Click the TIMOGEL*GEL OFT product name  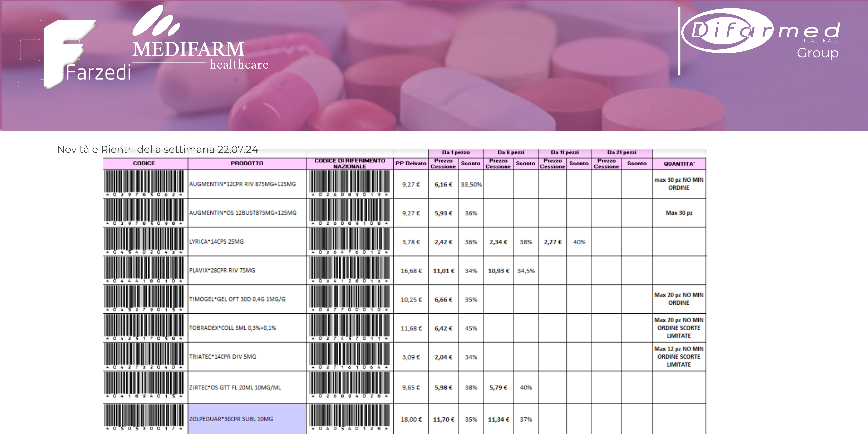tap(237, 299)
